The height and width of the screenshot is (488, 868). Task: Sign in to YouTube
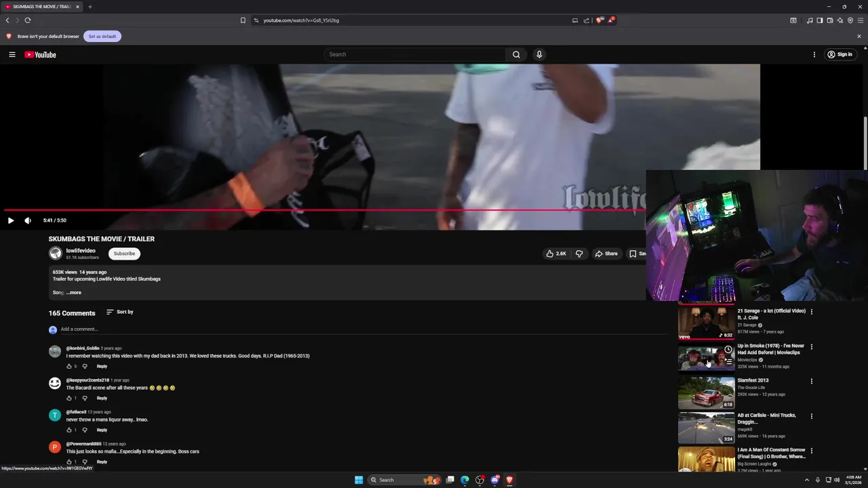840,54
